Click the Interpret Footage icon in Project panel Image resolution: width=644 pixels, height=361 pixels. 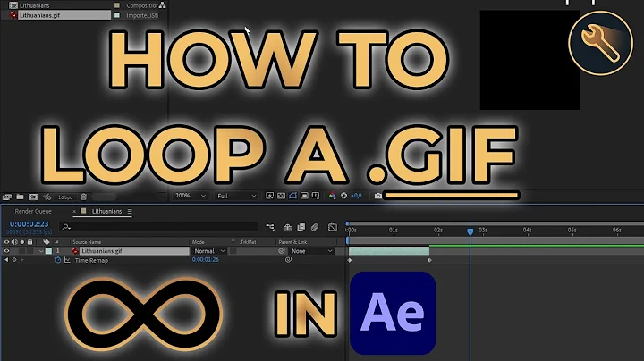point(6,197)
